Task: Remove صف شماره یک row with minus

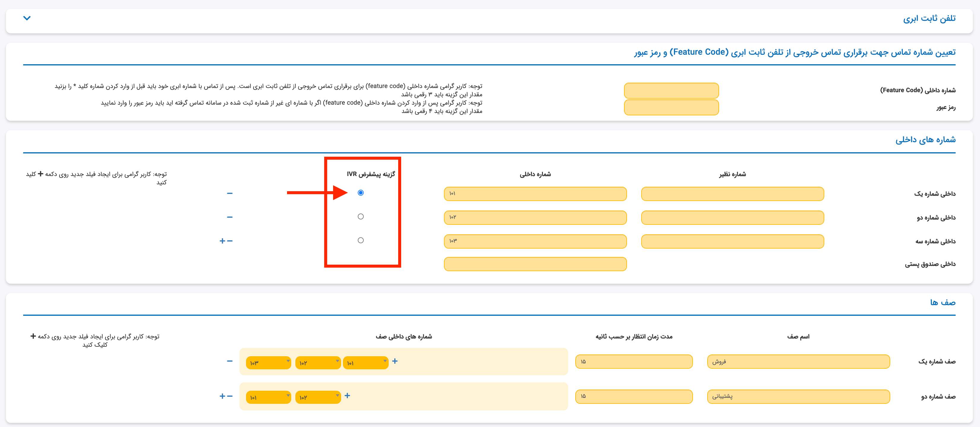Action: click(229, 361)
